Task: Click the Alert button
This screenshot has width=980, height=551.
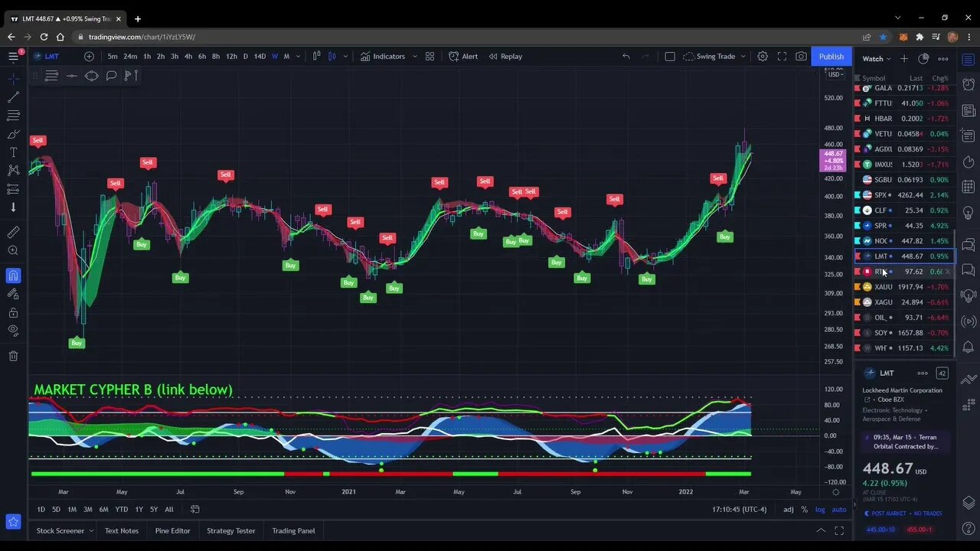Action: coord(463,56)
